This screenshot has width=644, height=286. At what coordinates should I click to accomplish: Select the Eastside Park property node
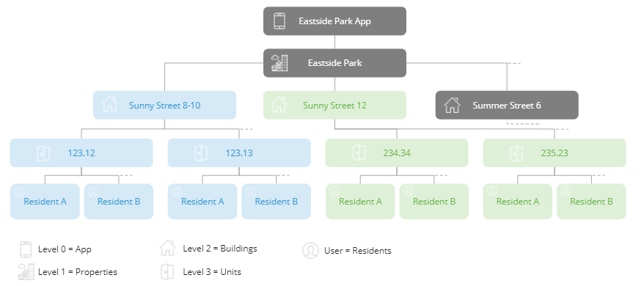point(334,63)
